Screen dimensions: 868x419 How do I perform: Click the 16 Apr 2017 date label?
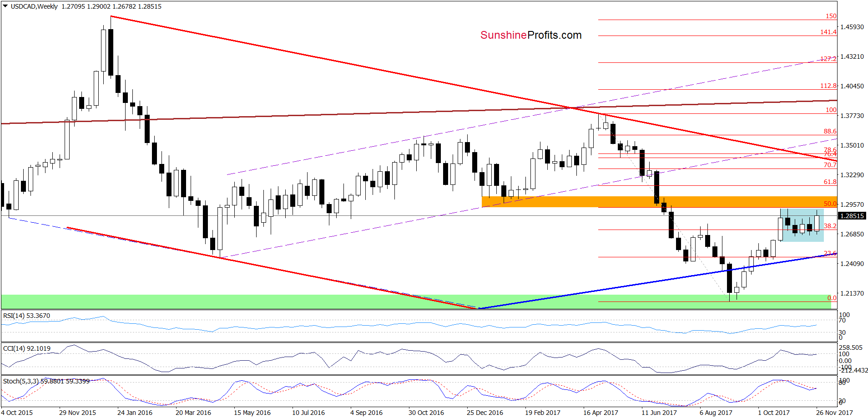pos(601,413)
